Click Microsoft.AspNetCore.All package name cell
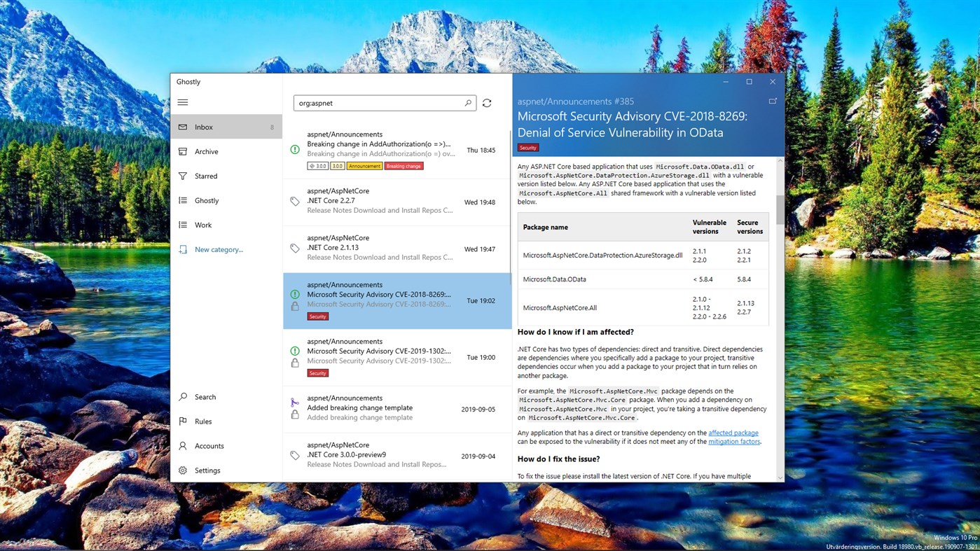The height and width of the screenshot is (551, 980). coord(560,307)
